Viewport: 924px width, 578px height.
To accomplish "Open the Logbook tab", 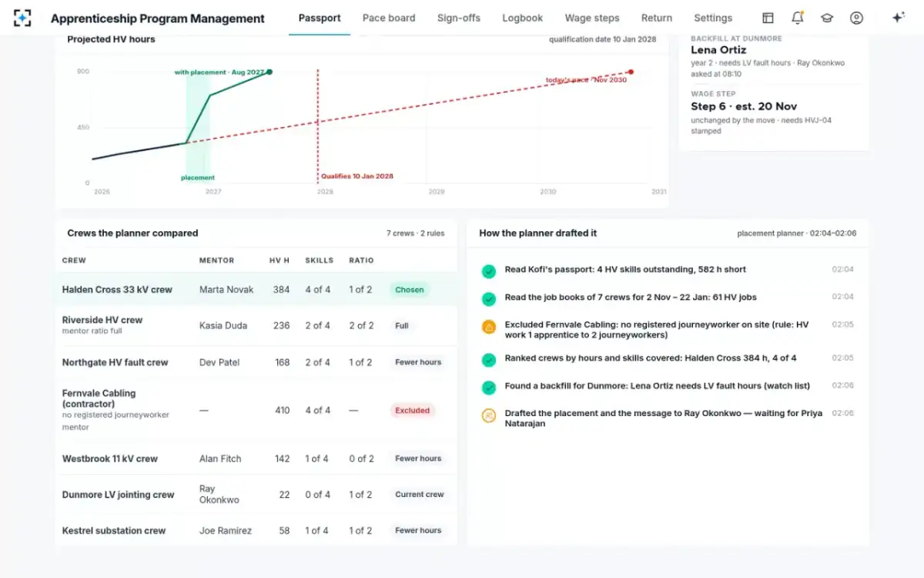I will click(x=523, y=18).
